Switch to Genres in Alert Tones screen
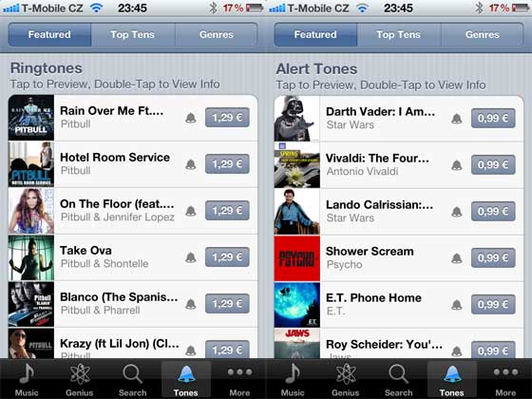Viewport: 532px width, 399px height. (483, 34)
